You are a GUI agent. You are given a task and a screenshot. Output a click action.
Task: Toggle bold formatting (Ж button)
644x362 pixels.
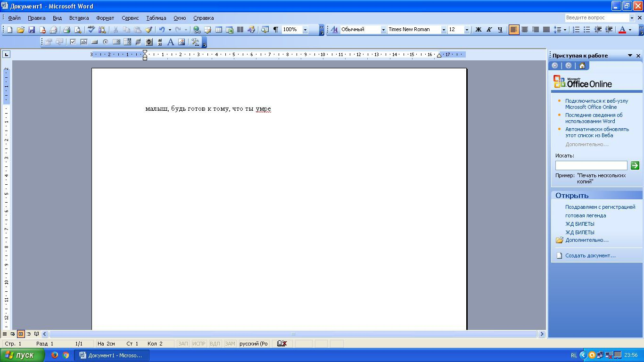(x=479, y=30)
